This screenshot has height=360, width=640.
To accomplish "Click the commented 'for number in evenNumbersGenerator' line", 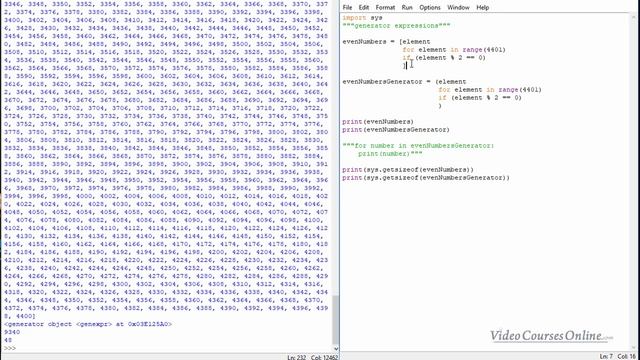I will tap(418, 146).
